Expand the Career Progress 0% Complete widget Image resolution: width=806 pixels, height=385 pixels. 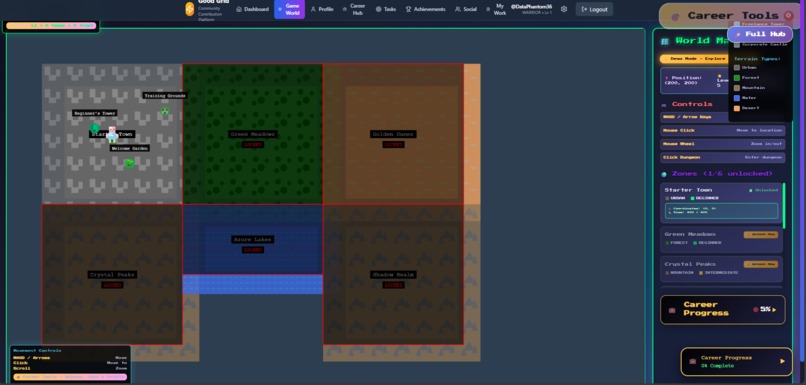[738, 361]
